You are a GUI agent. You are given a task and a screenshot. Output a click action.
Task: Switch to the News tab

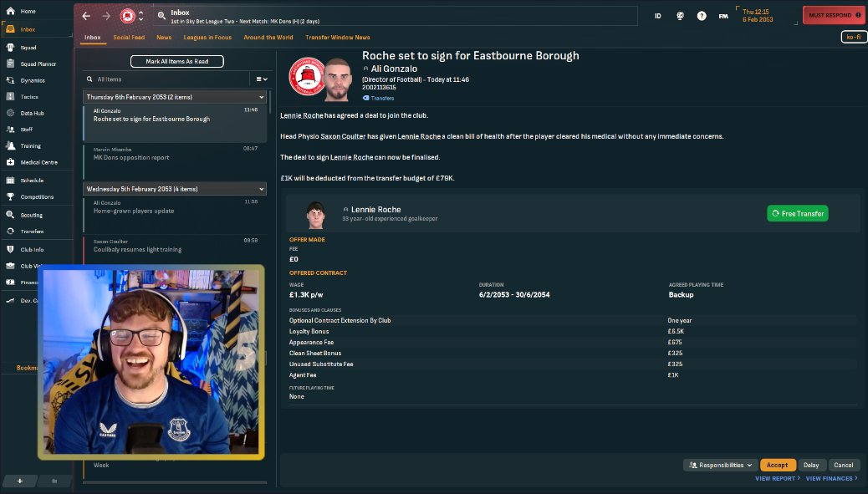coord(164,38)
